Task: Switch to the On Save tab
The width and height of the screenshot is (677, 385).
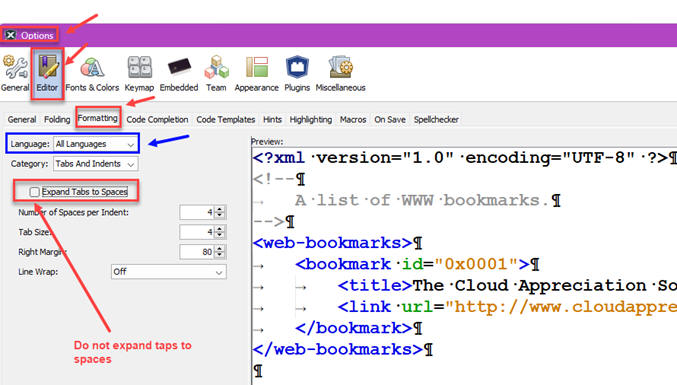Action: (390, 120)
